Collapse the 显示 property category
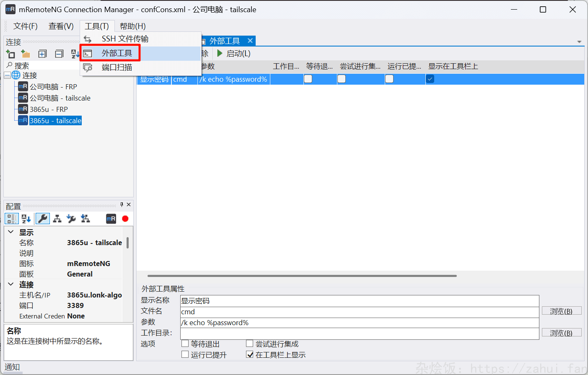The image size is (588, 375). point(11,232)
